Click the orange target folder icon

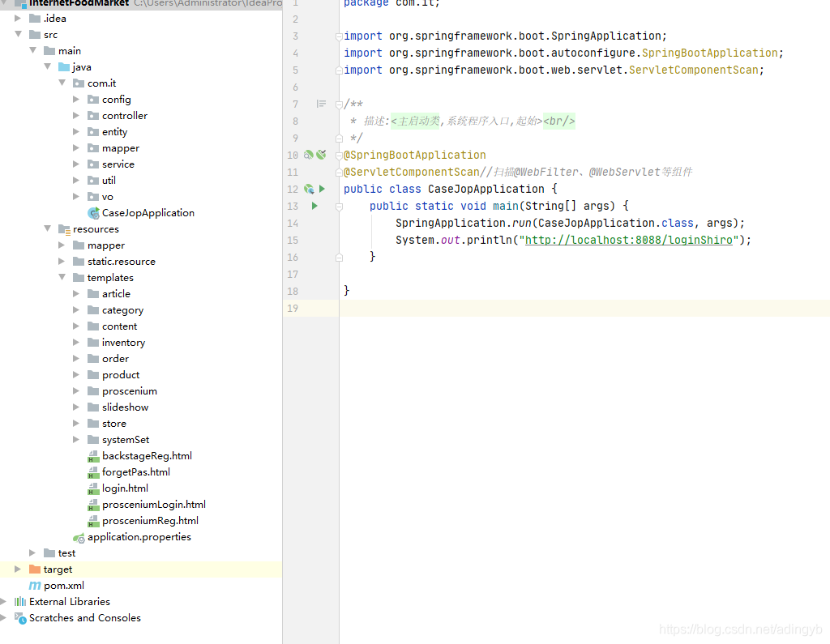34,569
